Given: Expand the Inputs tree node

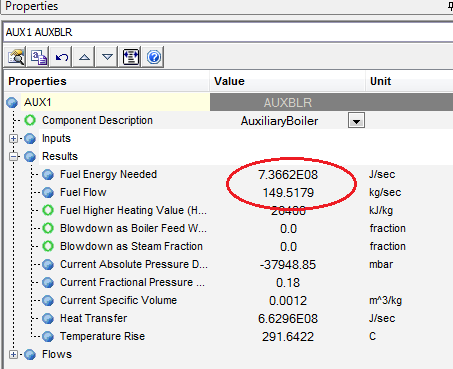Looking at the screenshot, I should [13, 138].
